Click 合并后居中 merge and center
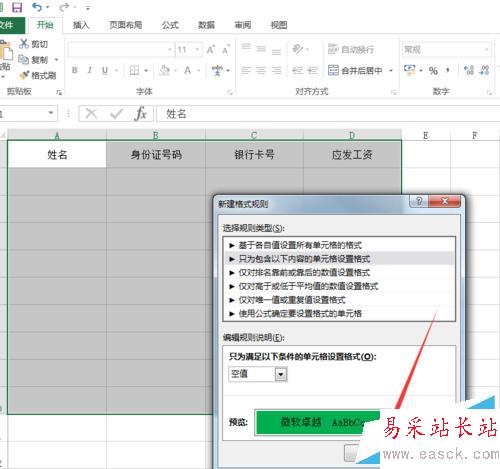 (x=355, y=70)
